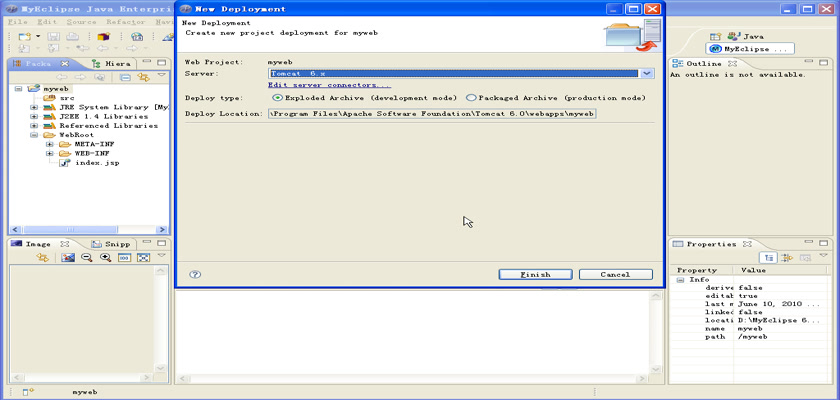
Task: Select Exploded Archive radio button
Action: point(277,98)
